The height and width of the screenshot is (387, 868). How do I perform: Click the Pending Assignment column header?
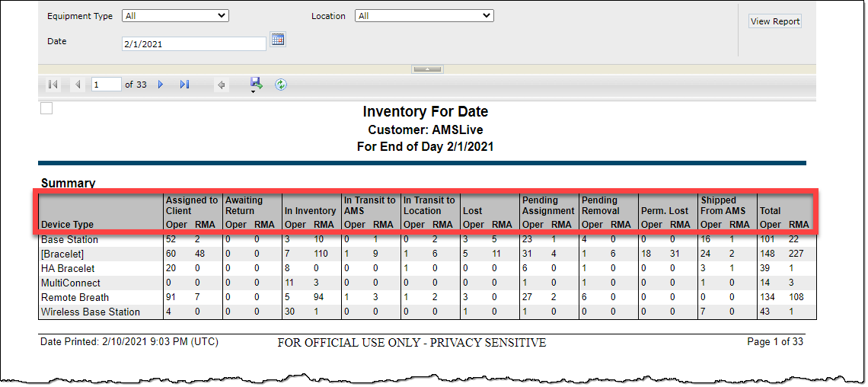tap(547, 206)
